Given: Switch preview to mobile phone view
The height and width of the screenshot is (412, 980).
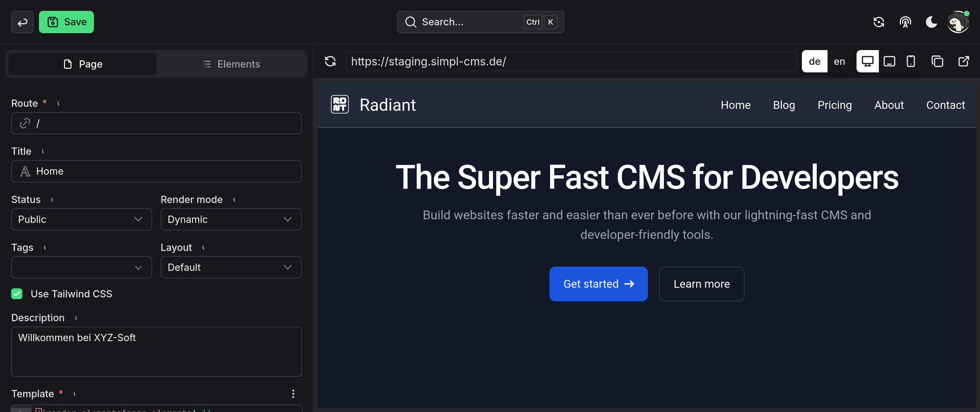Looking at the screenshot, I should pyautogui.click(x=910, y=61).
